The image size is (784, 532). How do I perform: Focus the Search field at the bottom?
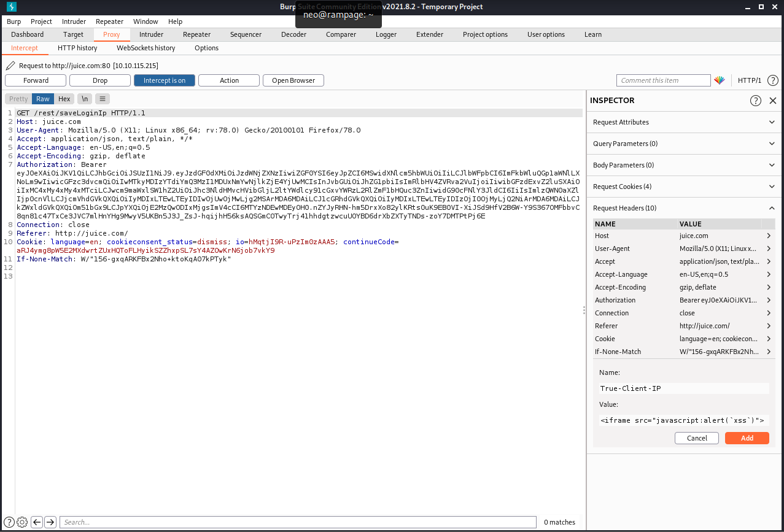pyautogui.click(x=298, y=522)
